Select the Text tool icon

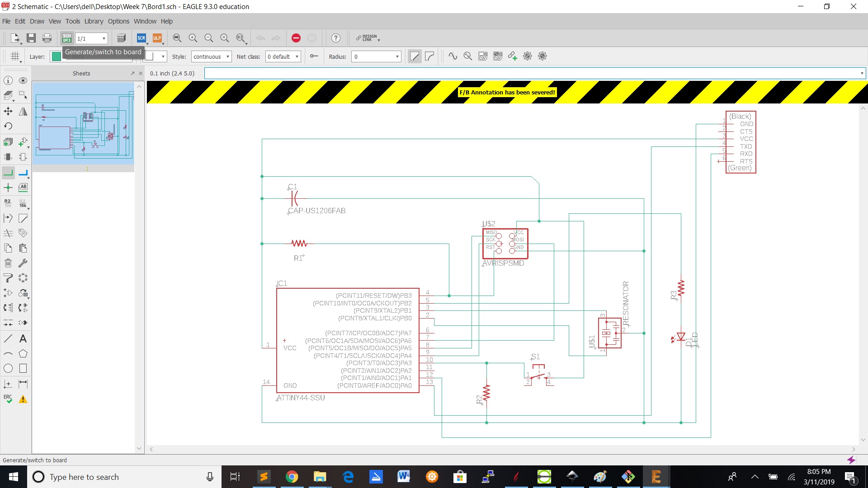coord(23,338)
